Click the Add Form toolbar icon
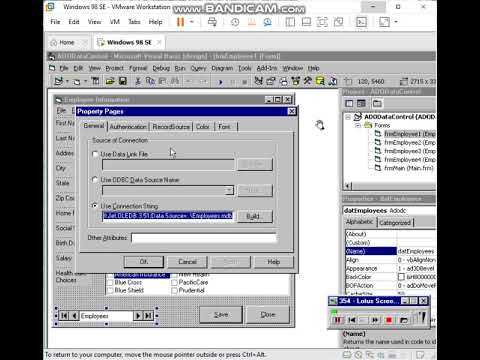The image size is (480, 360). tap(77, 81)
